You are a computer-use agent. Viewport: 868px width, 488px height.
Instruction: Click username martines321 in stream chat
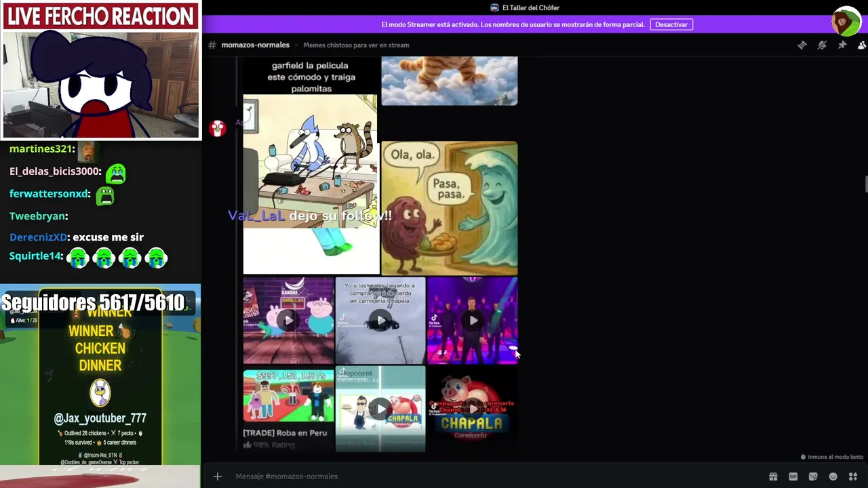pos(41,149)
